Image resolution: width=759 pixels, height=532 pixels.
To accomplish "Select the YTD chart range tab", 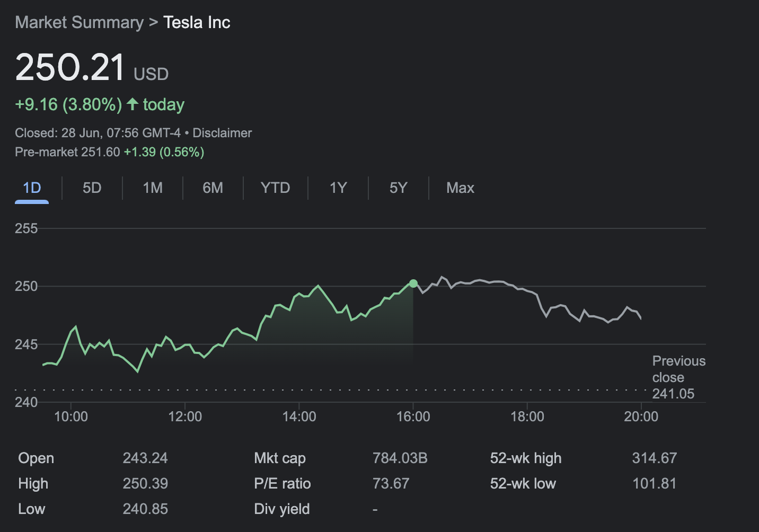I will coord(275,188).
